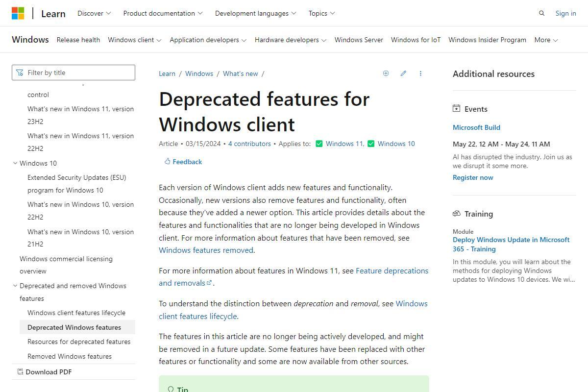Open the more actions ellipsis menu
The image size is (588, 392).
point(420,73)
